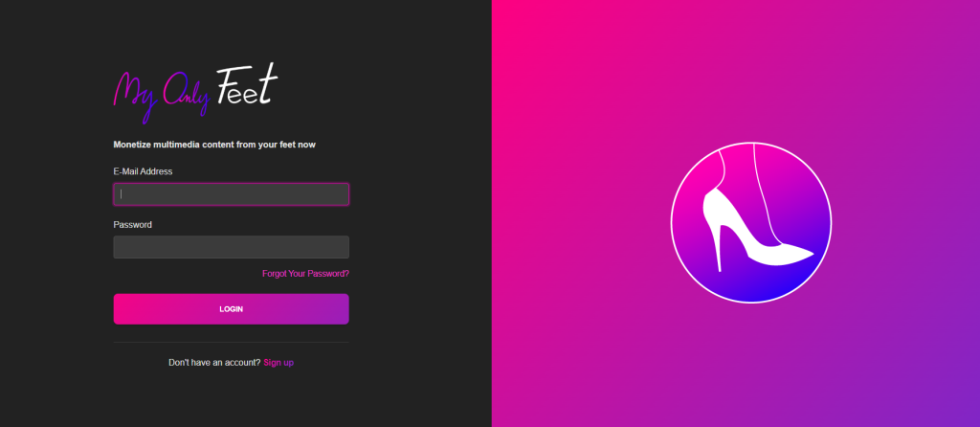980x427 pixels.
Task: Click the 'Don't have an account?' text
Action: pyautogui.click(x=214, y=363)
